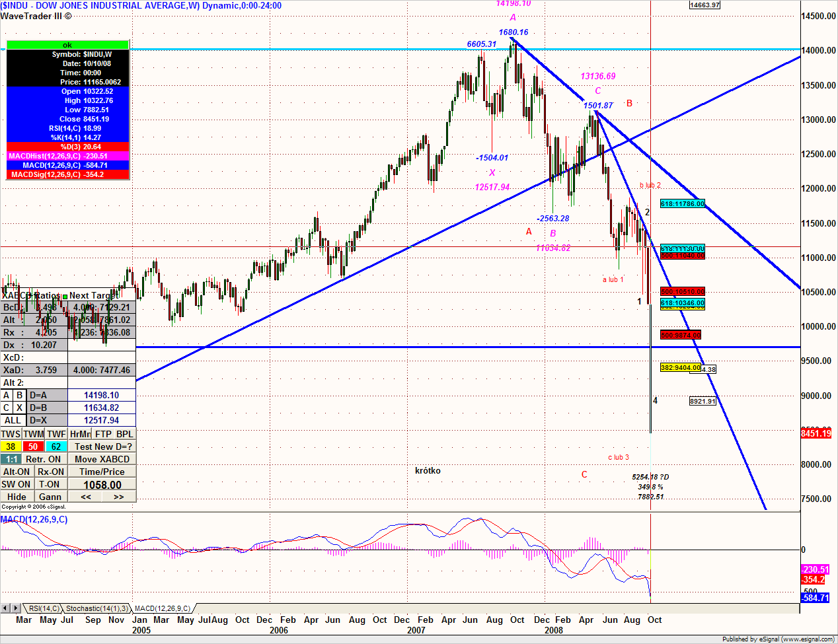Switch to the Stochastic(14(1),3) indicator tab

pos(96,608)
